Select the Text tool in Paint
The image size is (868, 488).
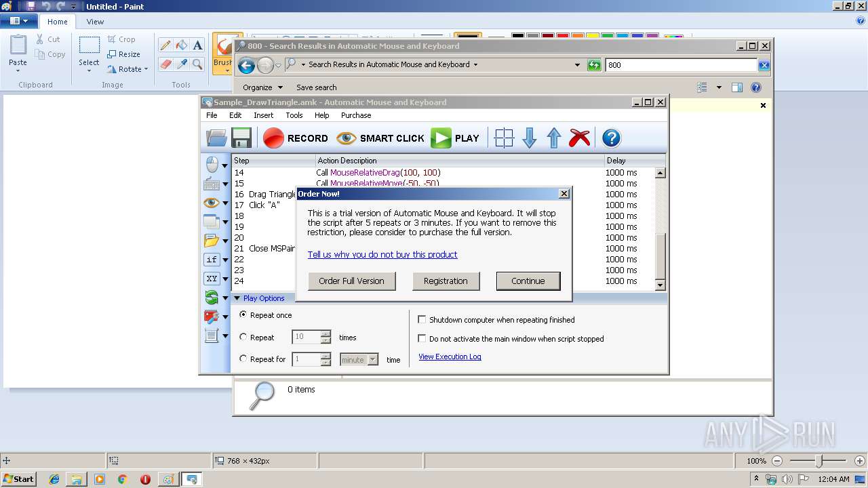pos(197,45)
